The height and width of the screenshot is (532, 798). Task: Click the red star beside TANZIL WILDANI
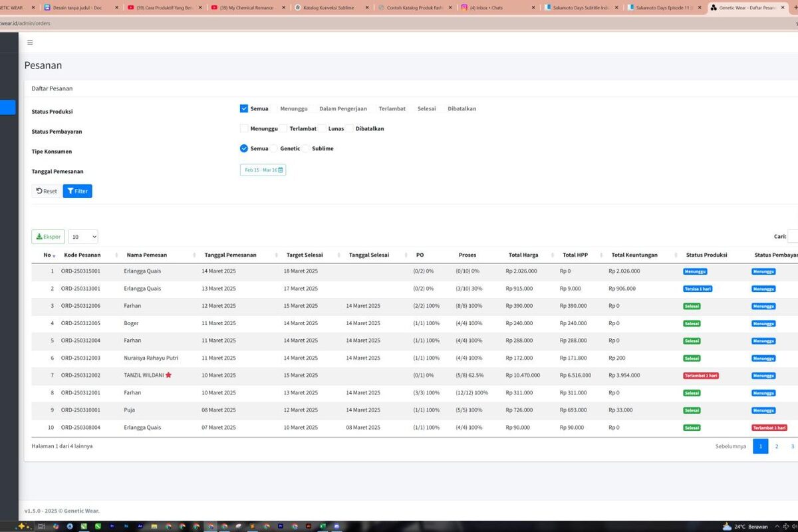click(168, 375)
